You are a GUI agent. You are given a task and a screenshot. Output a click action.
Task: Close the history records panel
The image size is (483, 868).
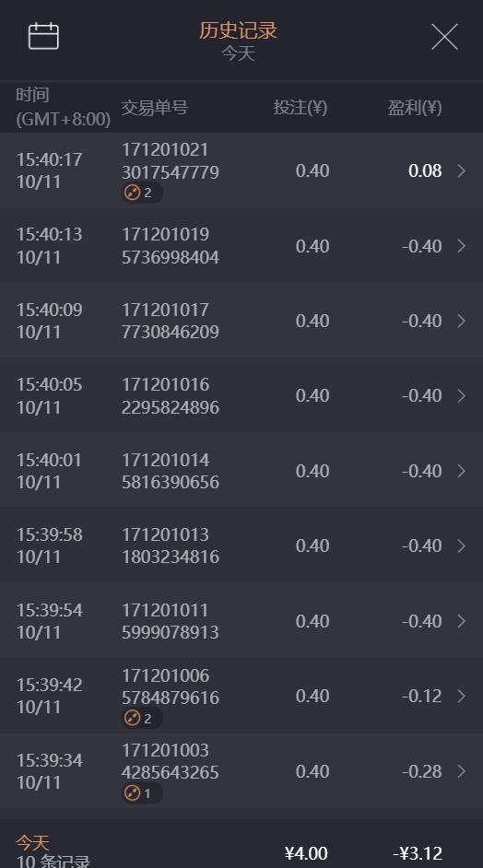[x=444, y=37]
